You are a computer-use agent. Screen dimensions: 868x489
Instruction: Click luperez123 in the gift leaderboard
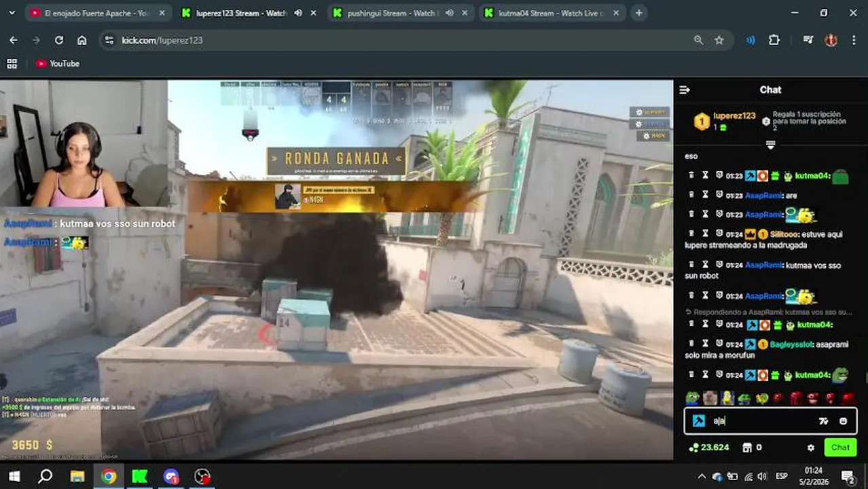point(734,116)
